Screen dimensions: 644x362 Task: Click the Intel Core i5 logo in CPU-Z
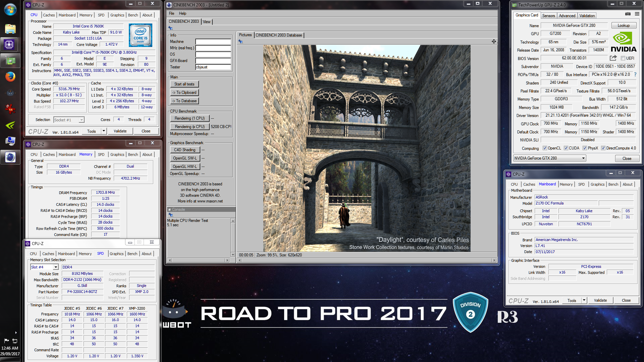tap(141, 35)
